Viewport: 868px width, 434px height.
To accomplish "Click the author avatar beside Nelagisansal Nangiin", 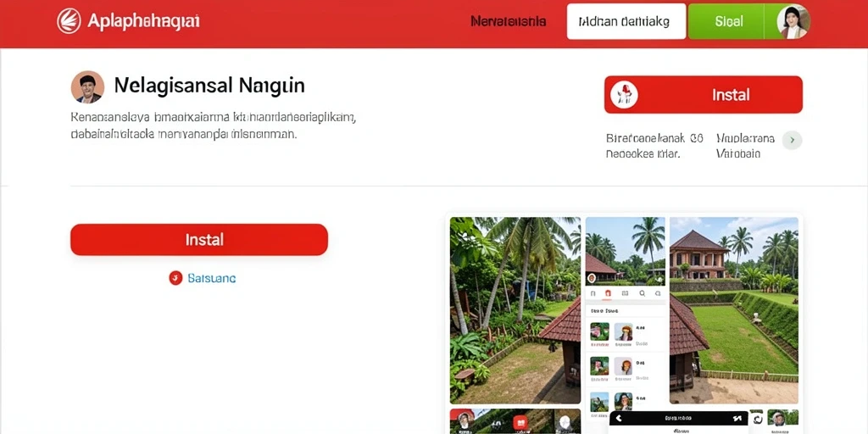I will tap(87, 87).
